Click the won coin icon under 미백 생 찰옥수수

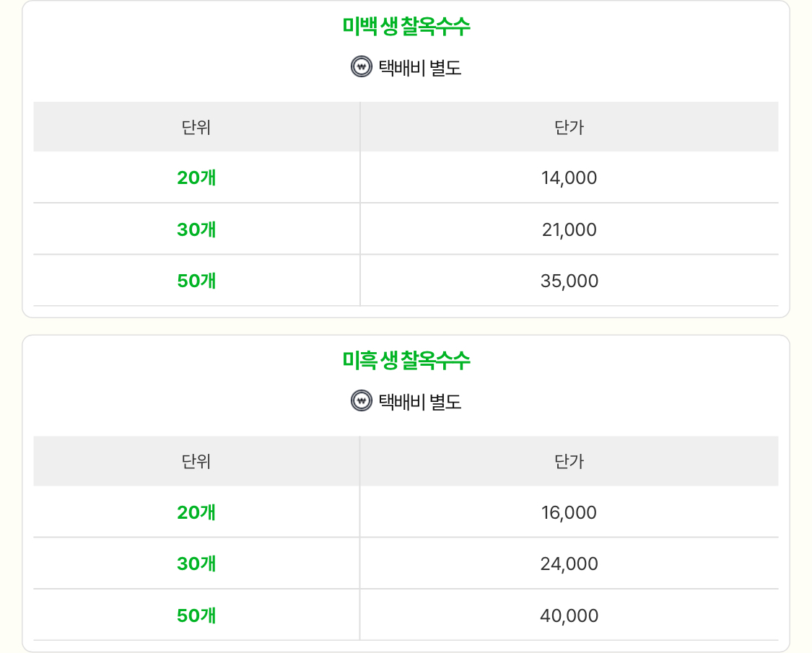coord(362,67)
